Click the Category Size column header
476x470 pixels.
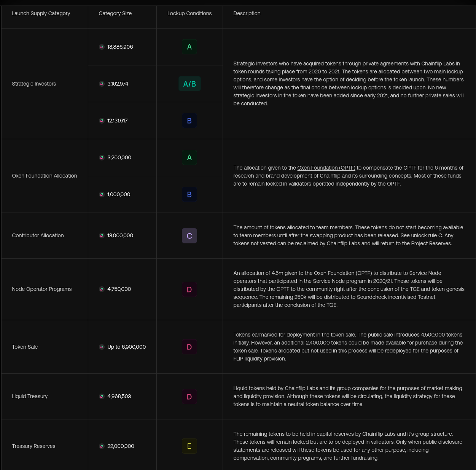115,13
